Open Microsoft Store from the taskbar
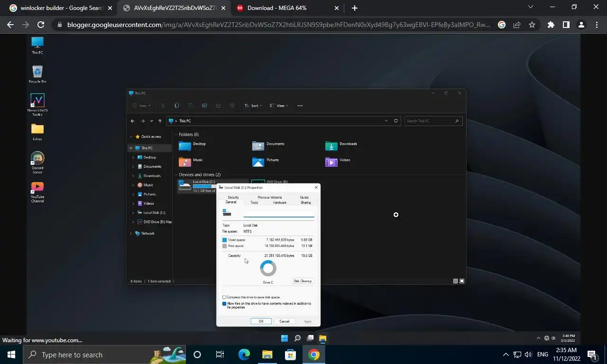This screenshot has height=364, width=607. coord(290,355)
